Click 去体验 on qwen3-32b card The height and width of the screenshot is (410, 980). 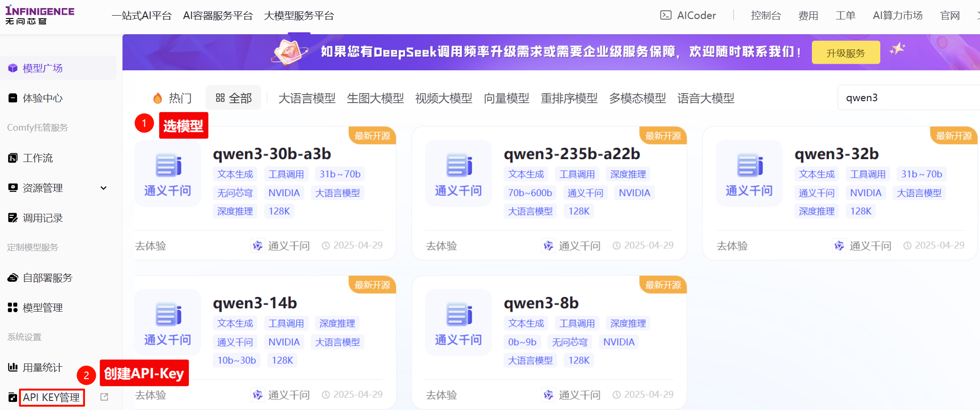coord(732,246)
